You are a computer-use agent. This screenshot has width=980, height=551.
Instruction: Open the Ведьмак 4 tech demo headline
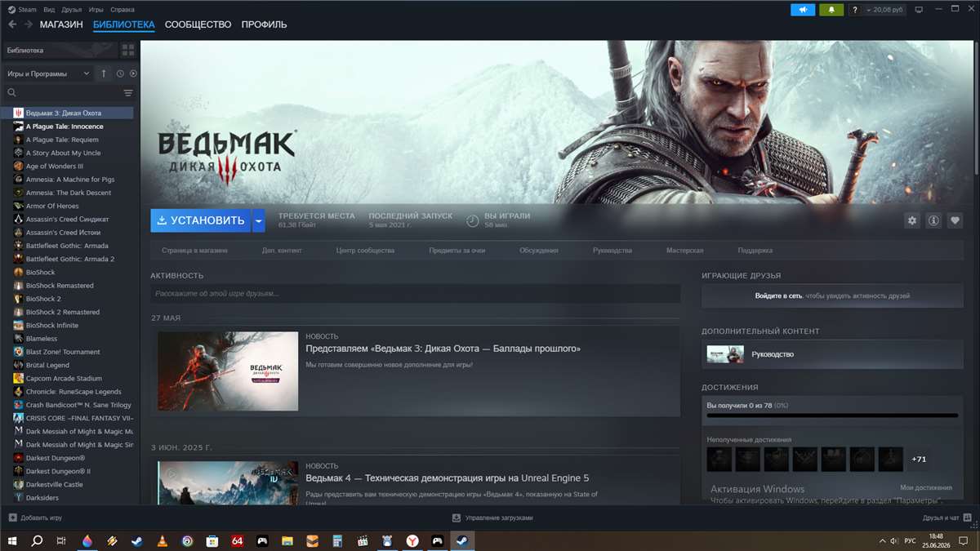447,478
